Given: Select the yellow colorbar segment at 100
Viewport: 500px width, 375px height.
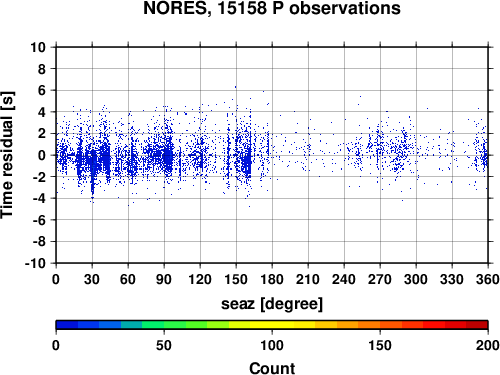Looking at the screenshot, I should pyautogui.click(x=272, y=325).
